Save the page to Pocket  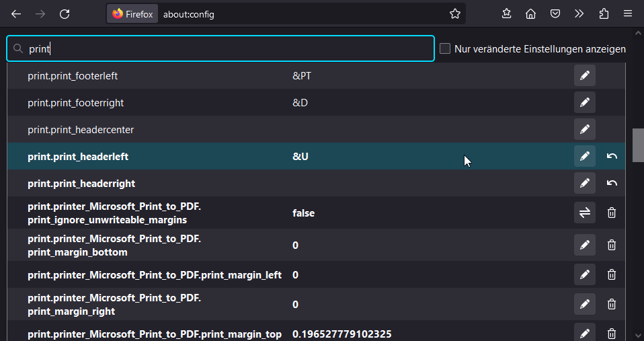pos(555,13)
